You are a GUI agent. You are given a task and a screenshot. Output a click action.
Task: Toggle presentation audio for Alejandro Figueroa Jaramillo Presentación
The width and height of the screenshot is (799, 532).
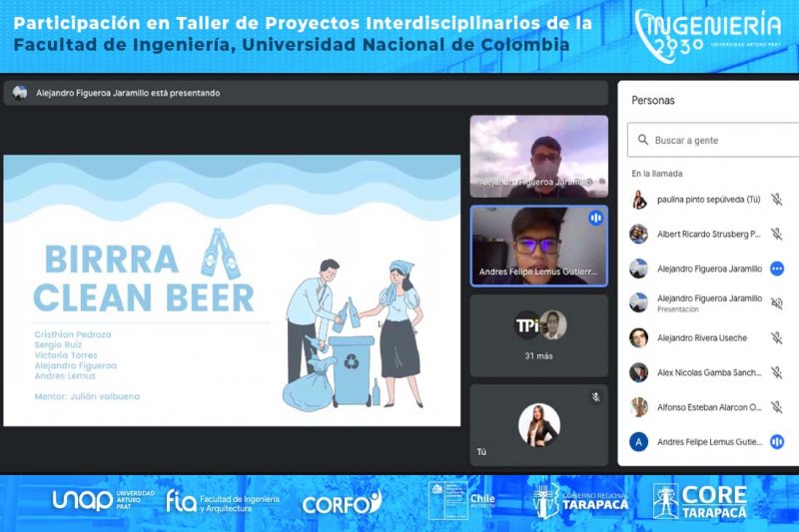coord(776,303)
